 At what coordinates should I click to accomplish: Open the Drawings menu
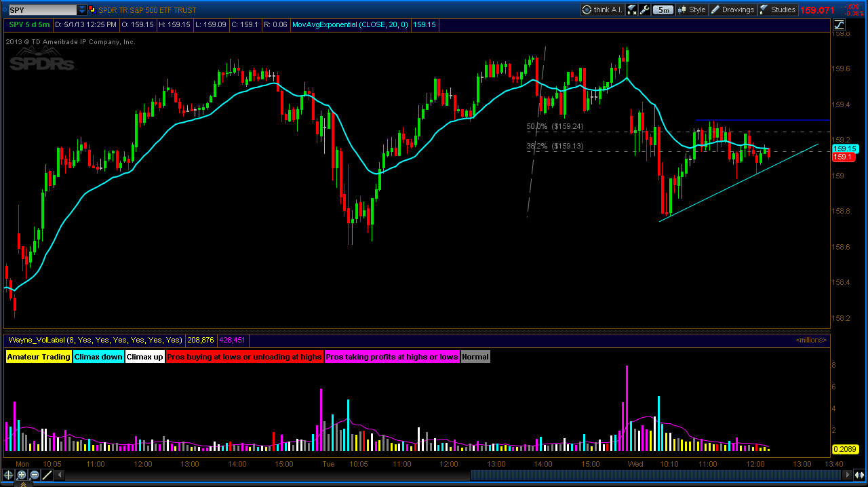pyautogui.click(x=732, y=9)
